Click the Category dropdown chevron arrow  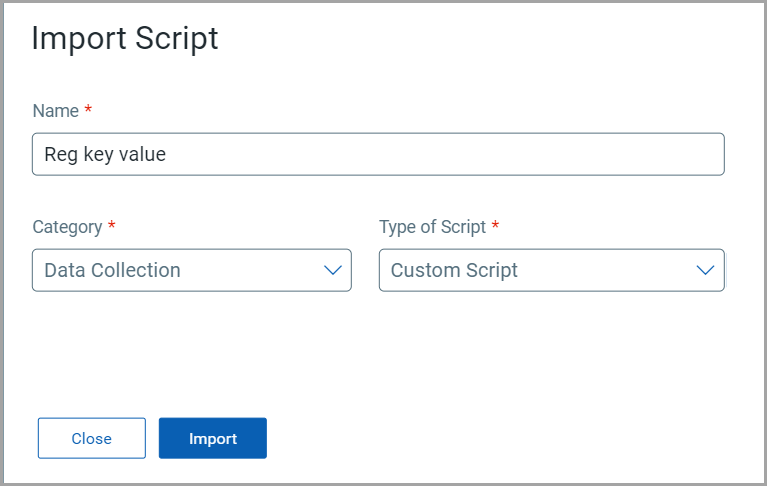point(333,271)
